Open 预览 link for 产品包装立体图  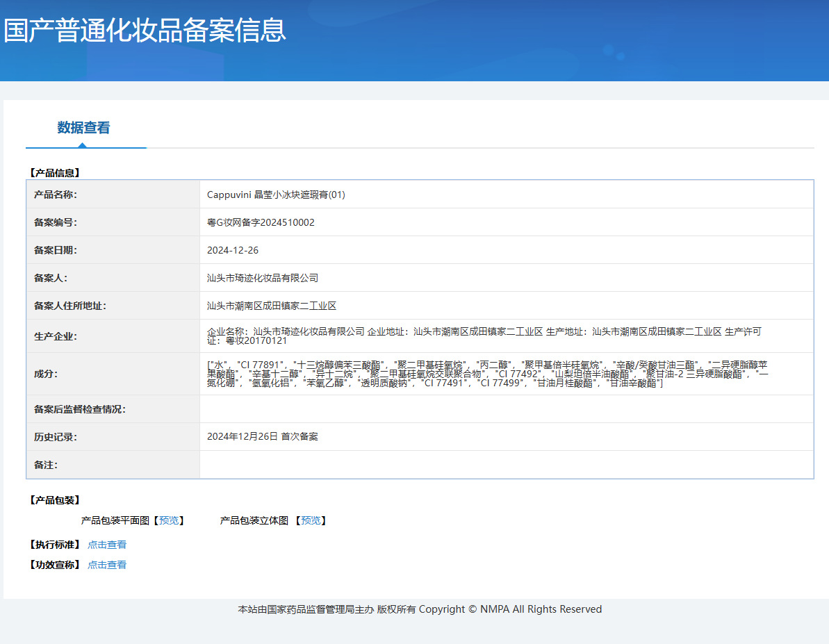[x=311, y=520]
